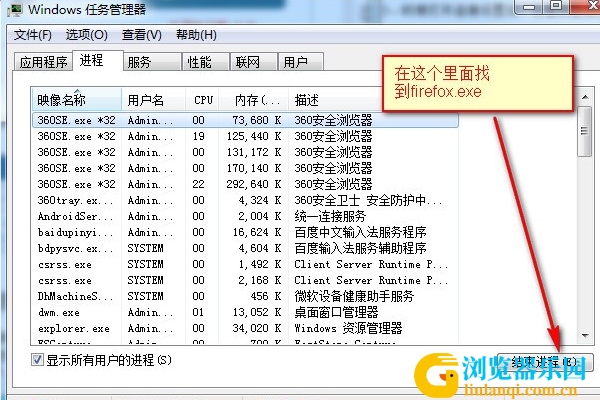Select the 360SE.exe row using 292,640 K
This screenshot has height=400, width=600.
click(245, 184)
